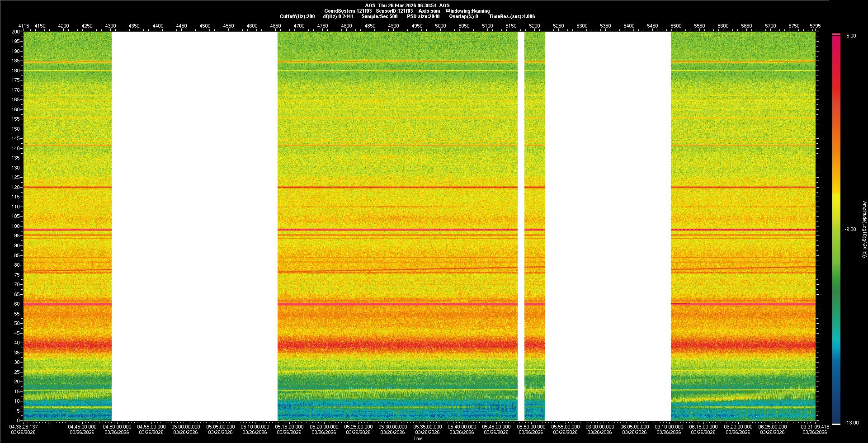Select the "CoordSystem:121f03" header text

[348, 11]
